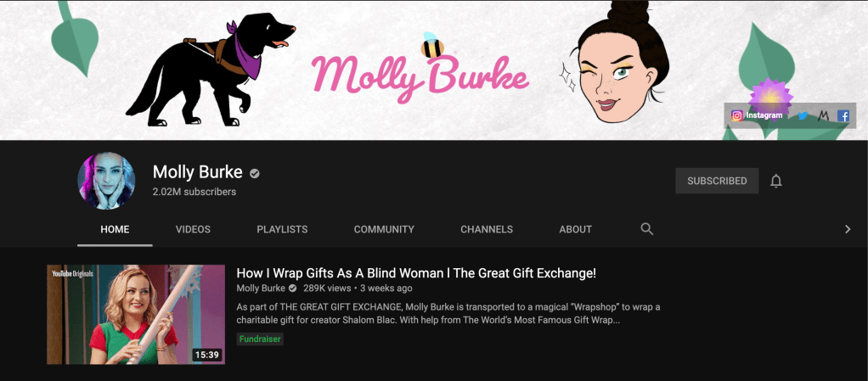Click the verified badge beside video author
The height and width of the screenshot is (381, 868).
coord(292,289)
